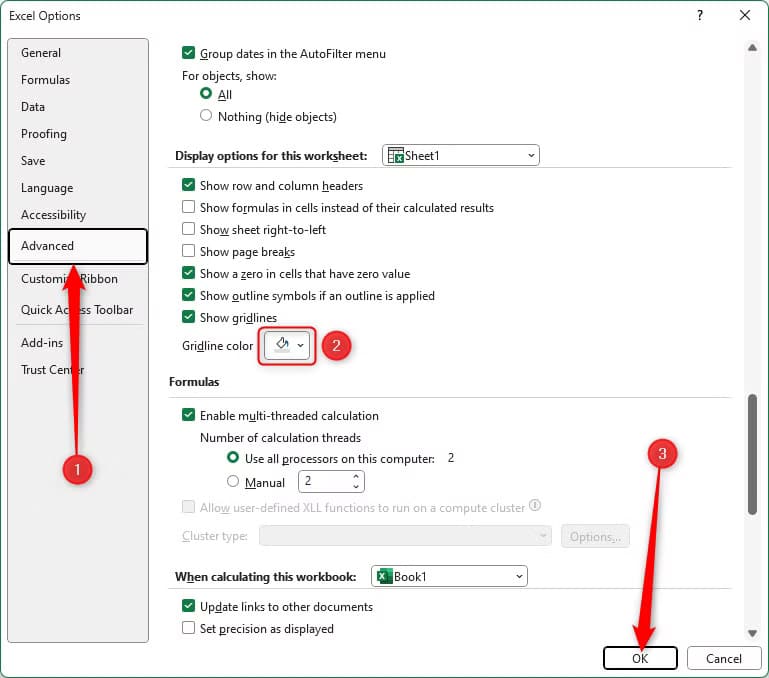Click Cancel to discard changes
The width and height of the screenshot is (769, 678).
pyautogui.click(x=724, y=658)
